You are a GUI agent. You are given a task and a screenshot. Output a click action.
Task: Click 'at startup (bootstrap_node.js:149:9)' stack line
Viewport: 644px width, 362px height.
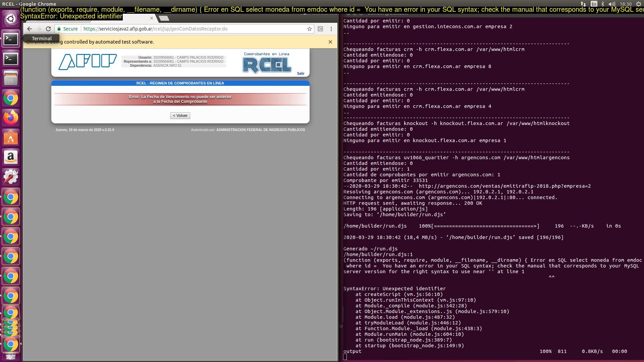tap(410, 346)
